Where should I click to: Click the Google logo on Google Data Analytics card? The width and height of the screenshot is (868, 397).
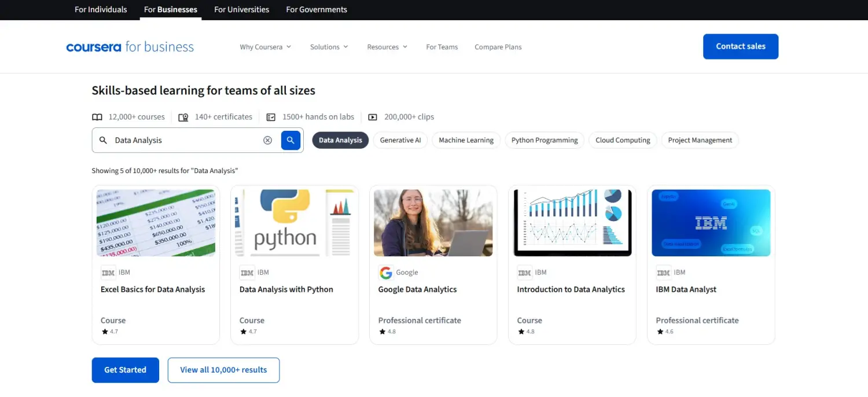pos(386,273)
